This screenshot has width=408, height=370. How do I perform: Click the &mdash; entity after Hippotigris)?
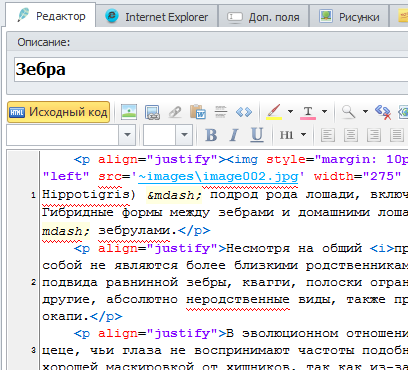pyautogui.click(x=174, y=195)
